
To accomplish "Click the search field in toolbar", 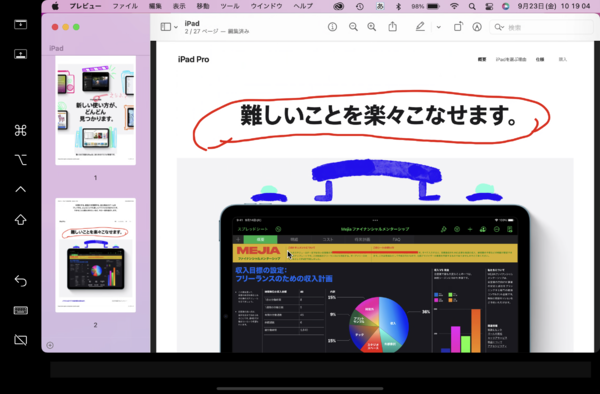I will click(541, 27).
